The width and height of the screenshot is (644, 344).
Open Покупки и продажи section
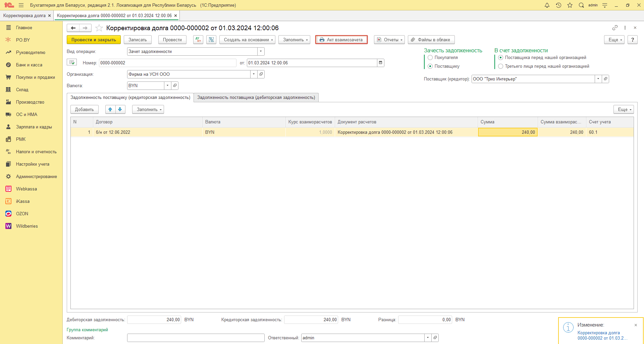pyautogui.click(x=35, y=77)
